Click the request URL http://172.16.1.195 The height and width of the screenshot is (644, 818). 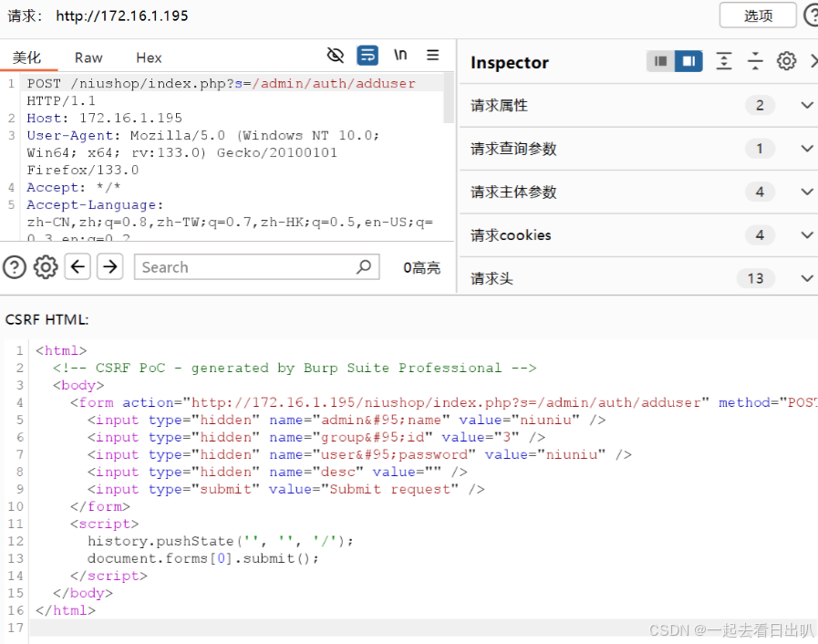tap(122, 16)
